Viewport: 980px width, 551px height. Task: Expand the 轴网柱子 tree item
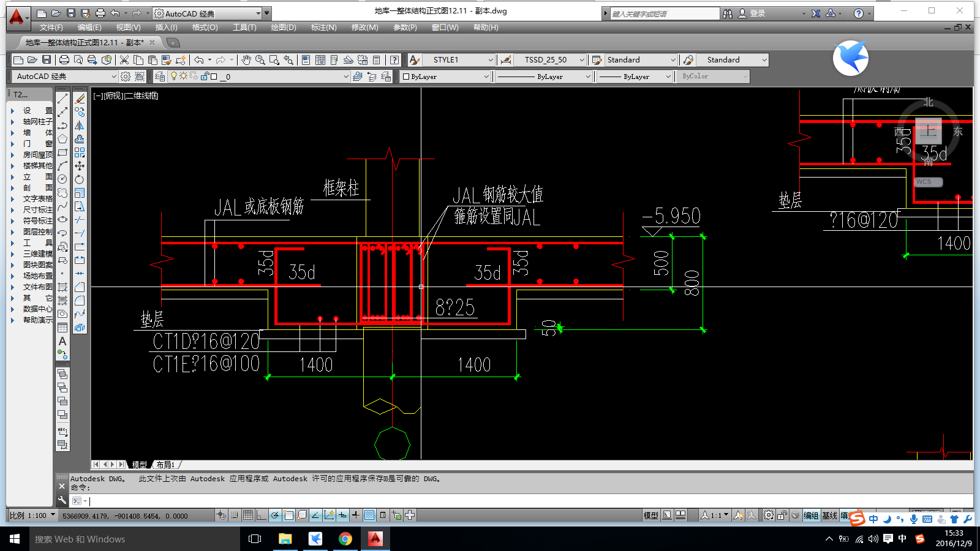point(12,122)
